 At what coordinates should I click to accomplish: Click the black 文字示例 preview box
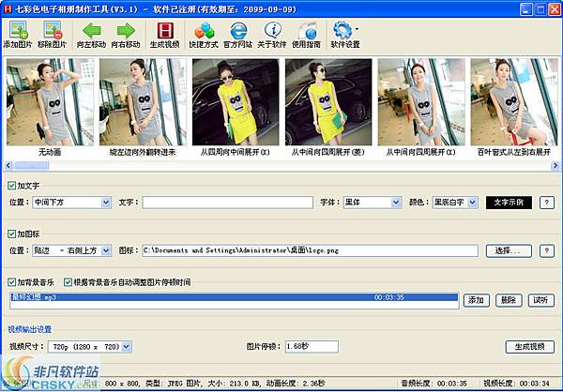[x=509, y=203]
